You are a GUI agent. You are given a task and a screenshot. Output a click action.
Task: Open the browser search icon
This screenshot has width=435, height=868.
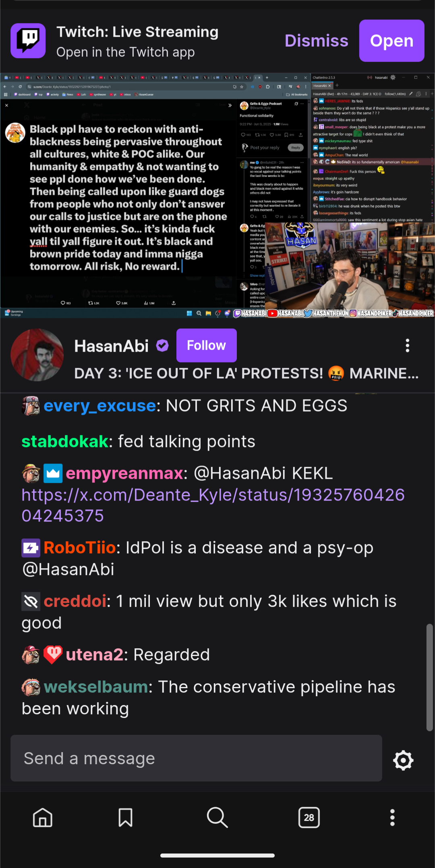217,817
